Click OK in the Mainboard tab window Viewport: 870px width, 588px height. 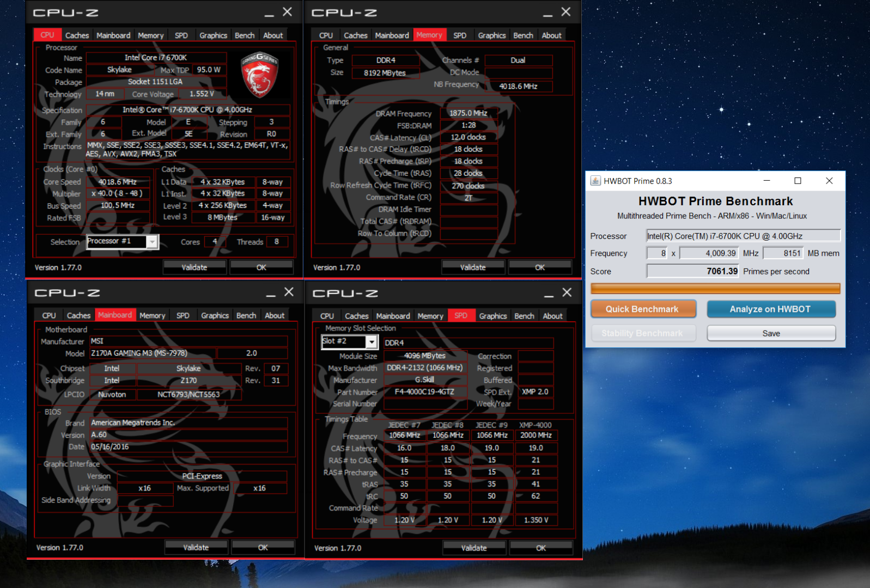(x=263, y=547)
